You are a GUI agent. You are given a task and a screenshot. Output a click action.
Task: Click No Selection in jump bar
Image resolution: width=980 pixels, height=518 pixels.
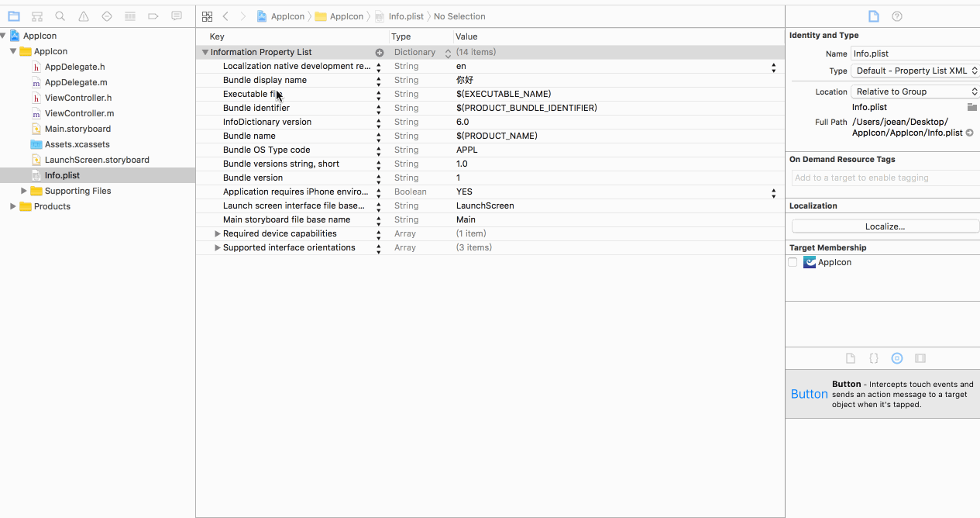point(459,16)
